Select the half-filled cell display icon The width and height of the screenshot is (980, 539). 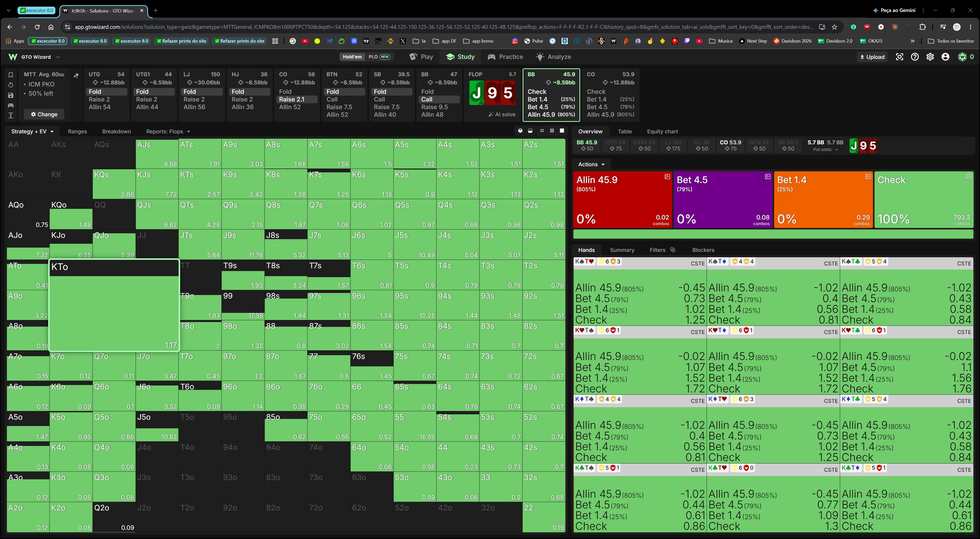tap(530, 131)
